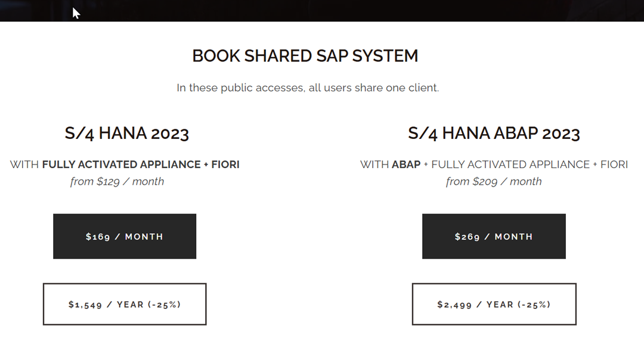The image size is (644, 347).
Task: Select the $1,549 / YEAR (-25%) option
Action: (125, 304)
